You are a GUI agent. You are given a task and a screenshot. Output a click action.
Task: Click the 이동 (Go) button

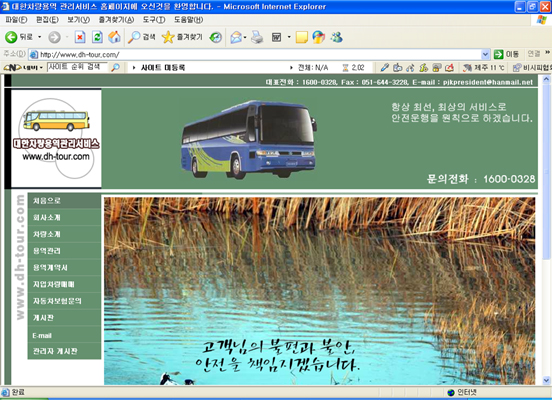pos(507,54)
